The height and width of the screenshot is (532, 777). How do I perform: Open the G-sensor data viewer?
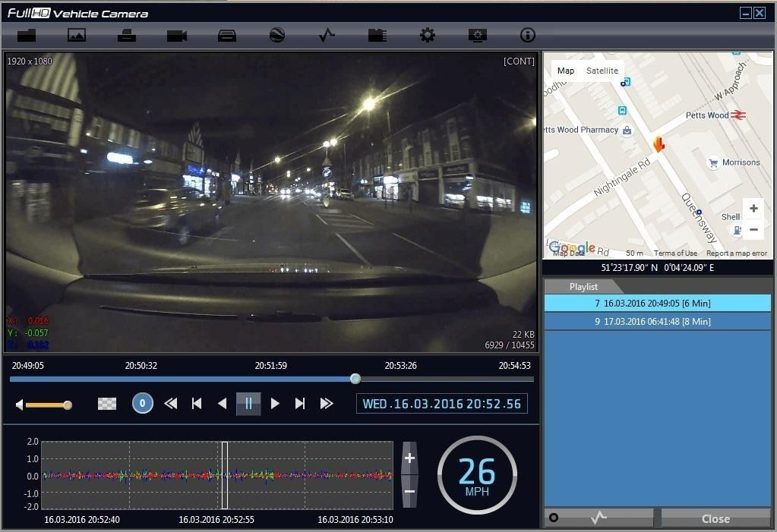click(326, 35)
